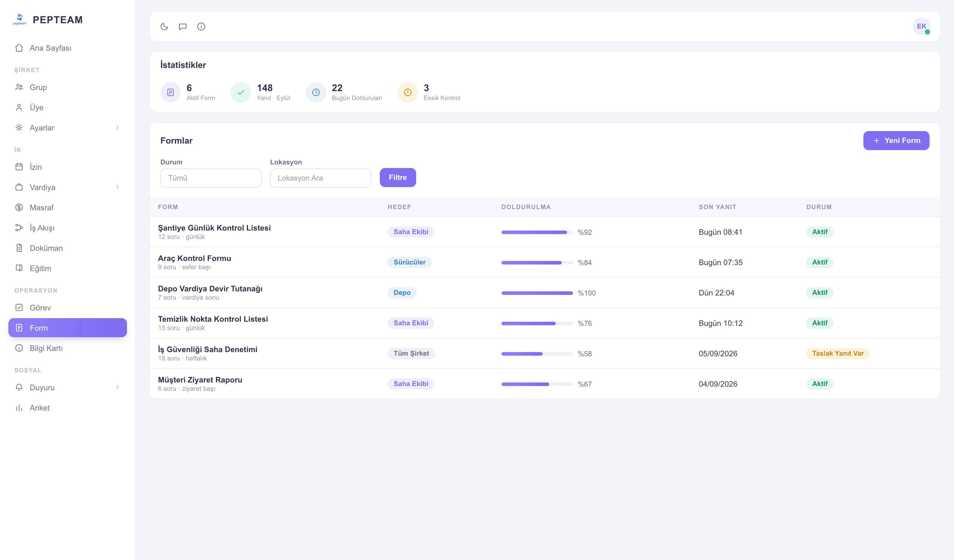Click 'Dün 22:04' last response cell
Screen dimensions: 954x560
716,293
